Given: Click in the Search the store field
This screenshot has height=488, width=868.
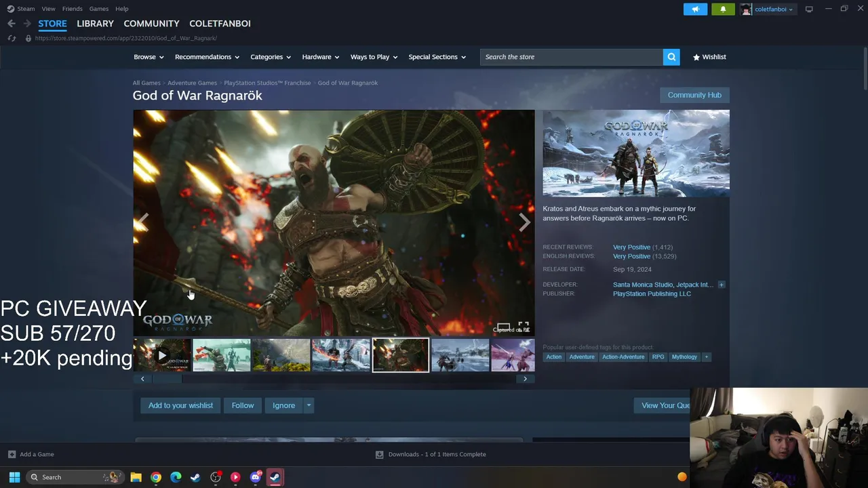Looking at the screenshot, I should click(572, 57).
